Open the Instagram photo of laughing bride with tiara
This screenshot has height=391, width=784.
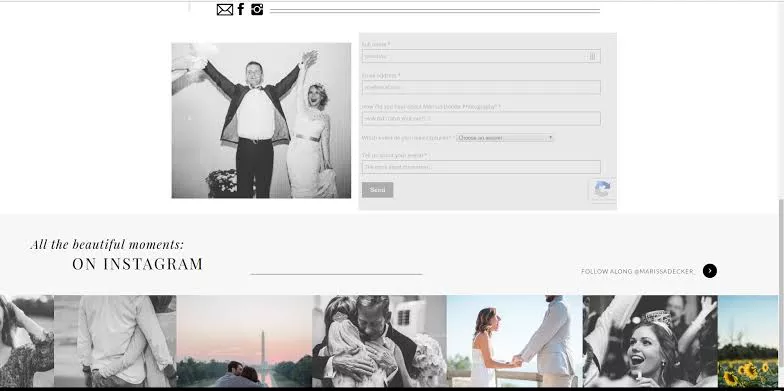click(x=650, y=341)
